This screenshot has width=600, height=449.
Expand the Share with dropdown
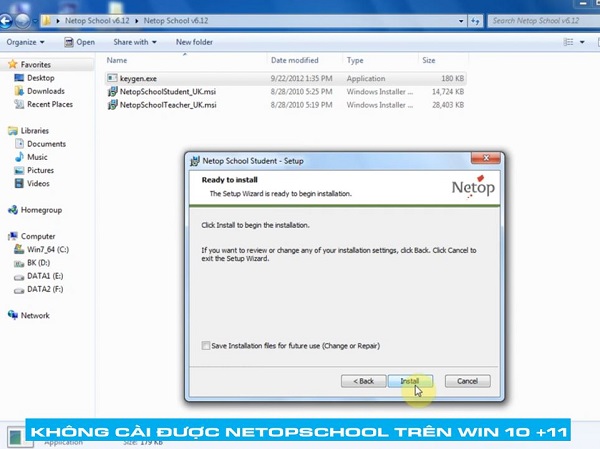135,42
